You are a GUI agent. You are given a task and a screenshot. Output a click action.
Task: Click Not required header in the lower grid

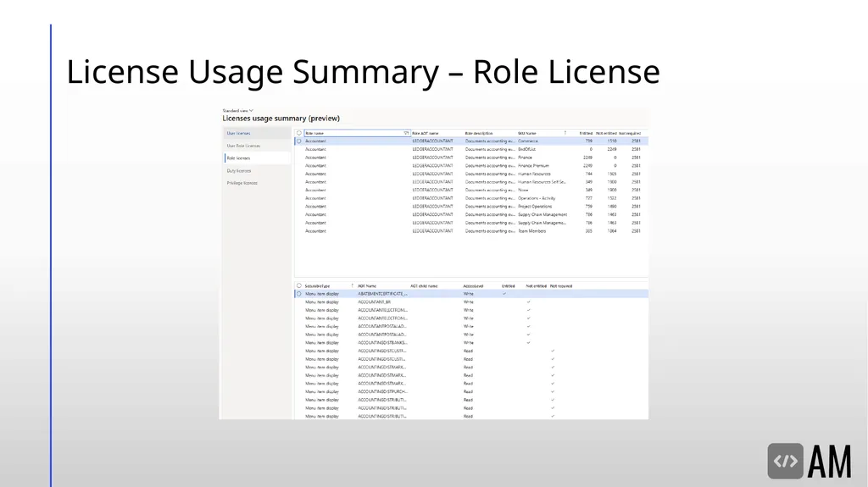(561, 286)
